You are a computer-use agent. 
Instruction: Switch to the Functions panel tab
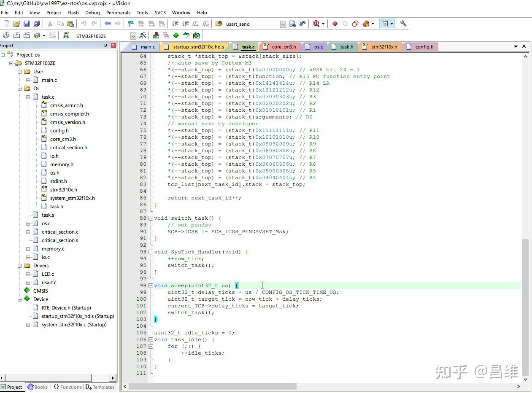click(67, 387)
